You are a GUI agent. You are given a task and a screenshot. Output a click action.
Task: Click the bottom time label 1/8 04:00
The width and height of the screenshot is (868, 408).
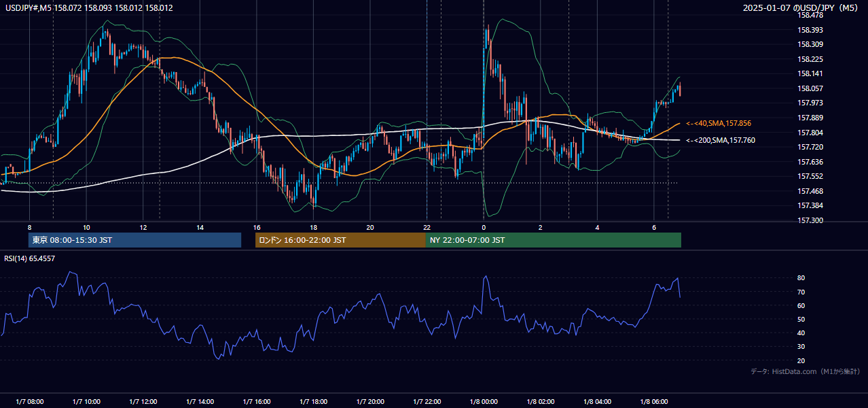[597, 402]
